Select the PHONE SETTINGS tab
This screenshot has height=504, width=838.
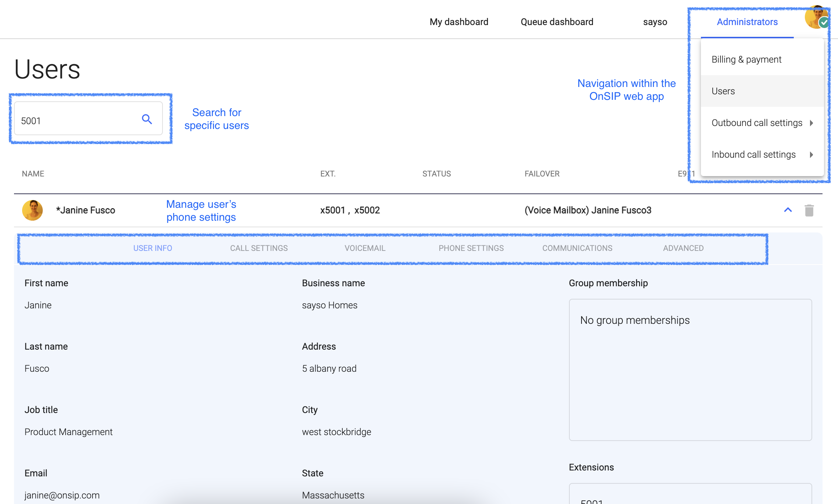[471, 248]
